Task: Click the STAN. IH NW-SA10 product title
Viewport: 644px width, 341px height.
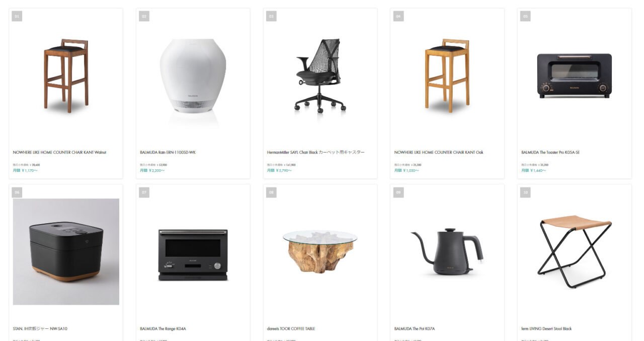Action: click(x=40, y=328)
